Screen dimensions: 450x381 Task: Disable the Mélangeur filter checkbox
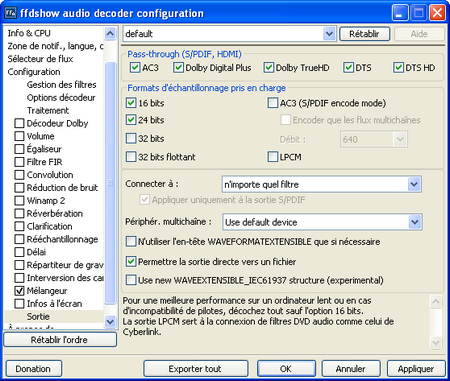point(19,291)
